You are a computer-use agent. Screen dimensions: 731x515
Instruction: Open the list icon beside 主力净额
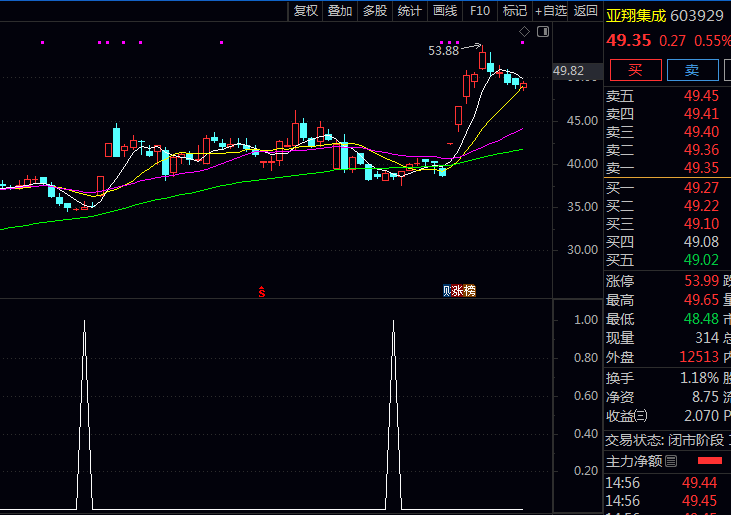[x=671, y=461]
